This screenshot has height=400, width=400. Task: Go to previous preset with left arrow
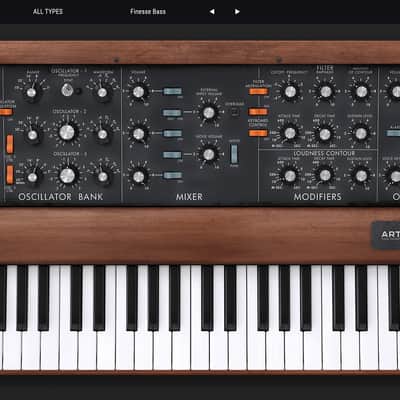tap(212, 12)
